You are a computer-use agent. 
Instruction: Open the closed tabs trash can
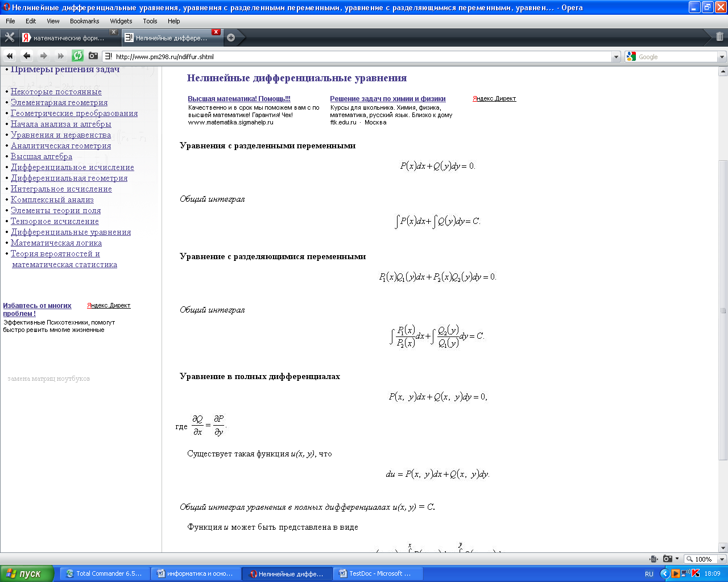pyautogui.click(x=719, y=37)
